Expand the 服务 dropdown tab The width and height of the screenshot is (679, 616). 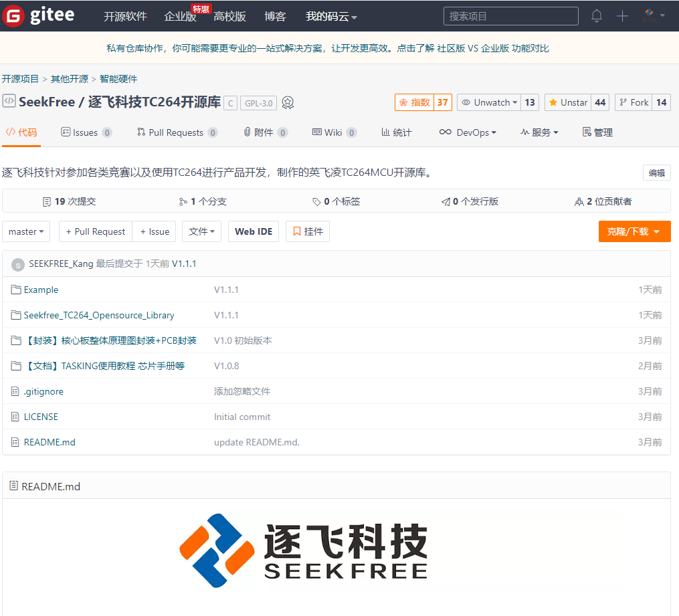tap(539, 132)
